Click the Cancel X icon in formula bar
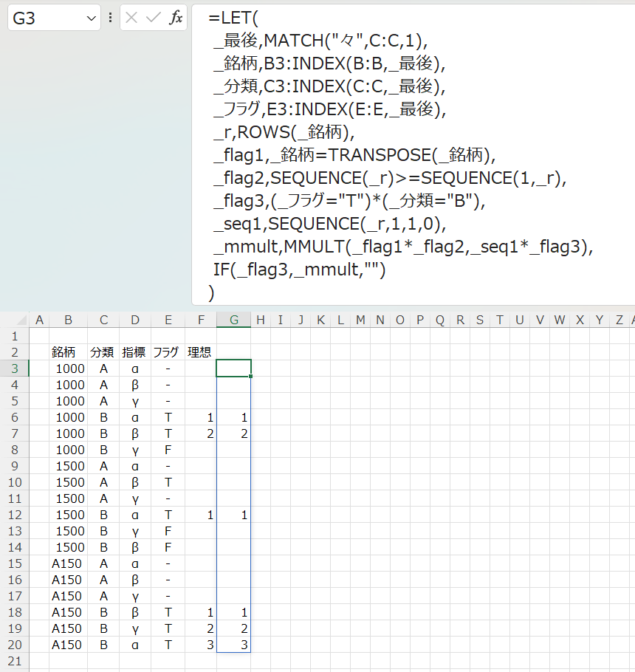This screenshot has width=635, height=672. click(131, 18)
